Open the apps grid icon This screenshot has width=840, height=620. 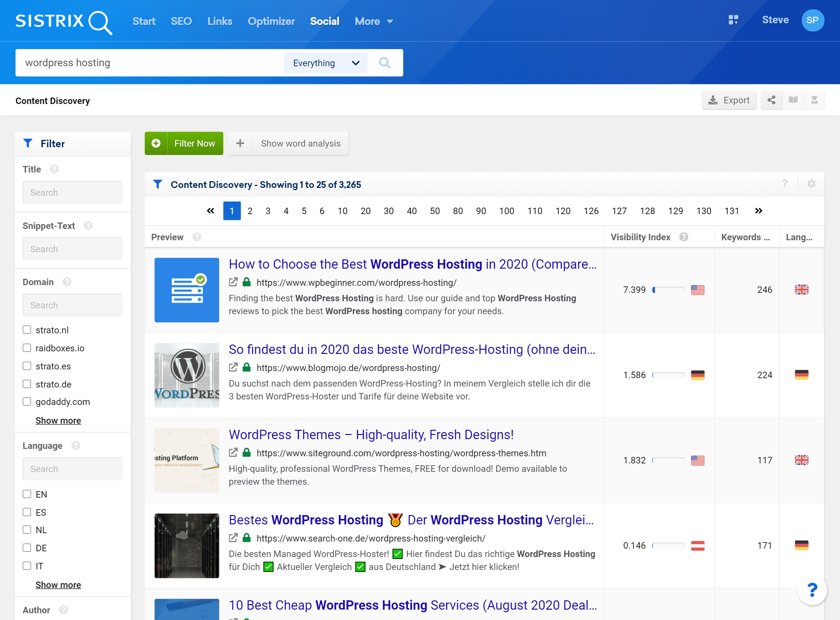click(x=733, y=20)
